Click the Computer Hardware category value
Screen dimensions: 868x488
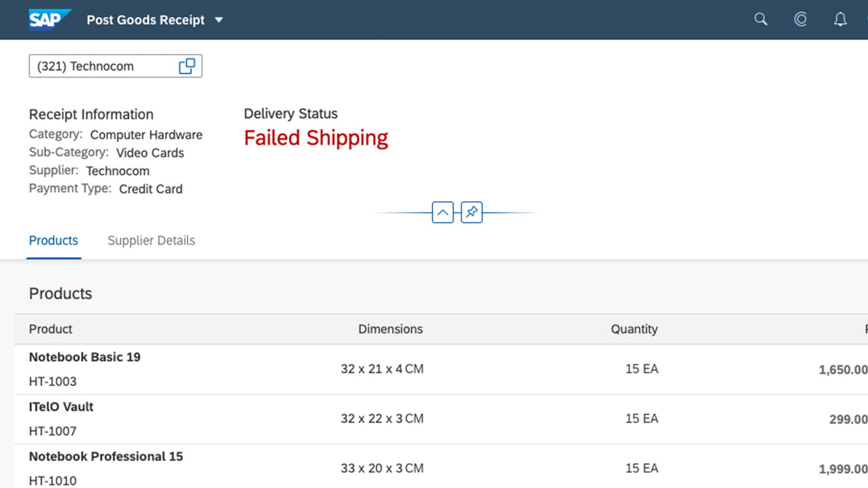[146, 135]
